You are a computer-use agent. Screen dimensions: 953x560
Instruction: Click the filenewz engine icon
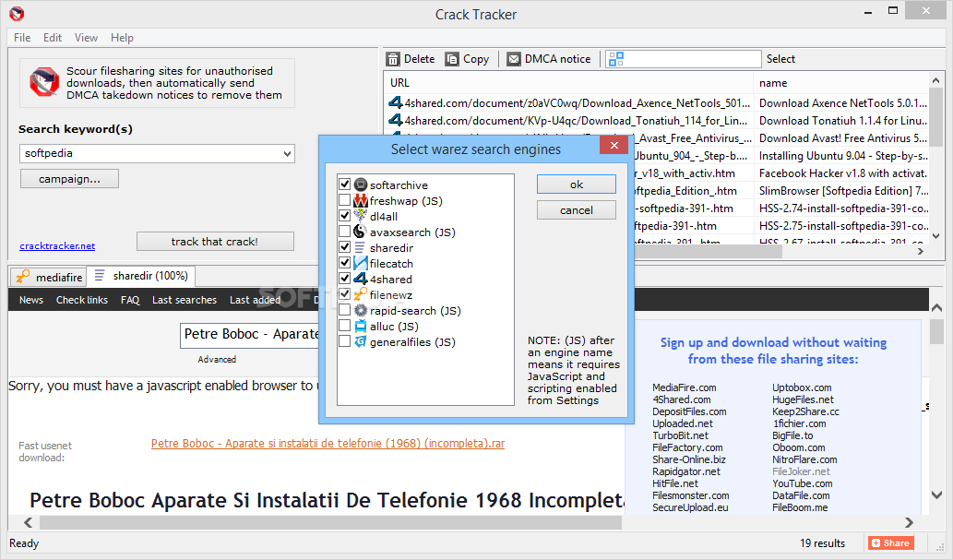coord(361,294)
